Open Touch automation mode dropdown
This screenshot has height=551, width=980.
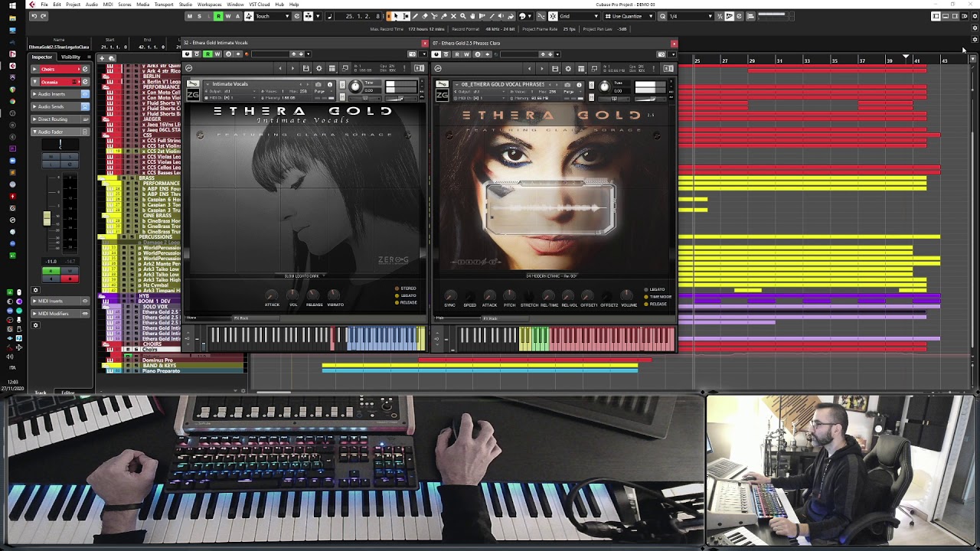(x=273, y=16)
